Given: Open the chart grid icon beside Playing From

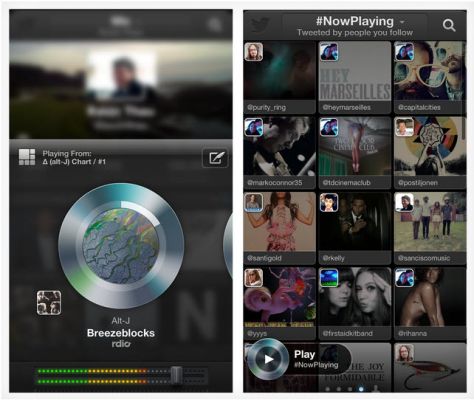Looking at the screenshot, I should point(27,157).
